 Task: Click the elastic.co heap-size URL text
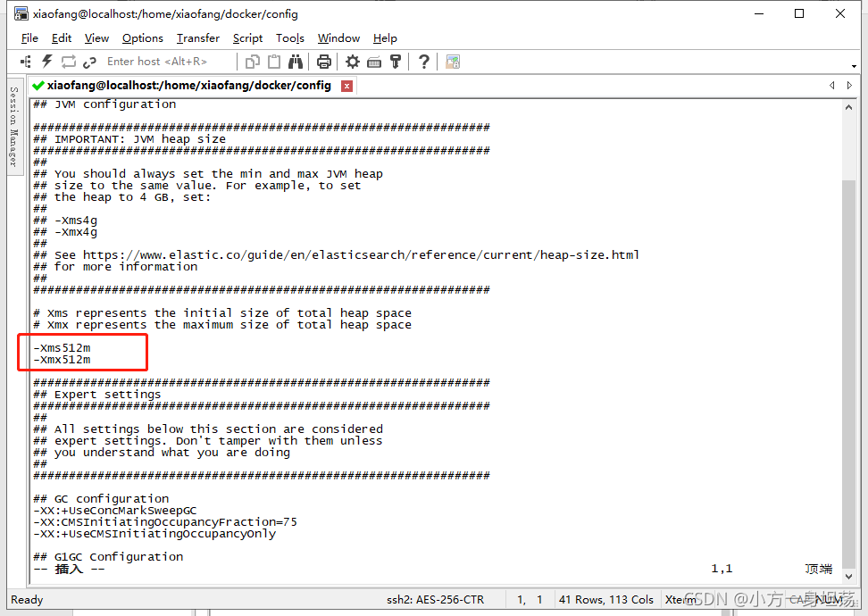click(361, 255)
